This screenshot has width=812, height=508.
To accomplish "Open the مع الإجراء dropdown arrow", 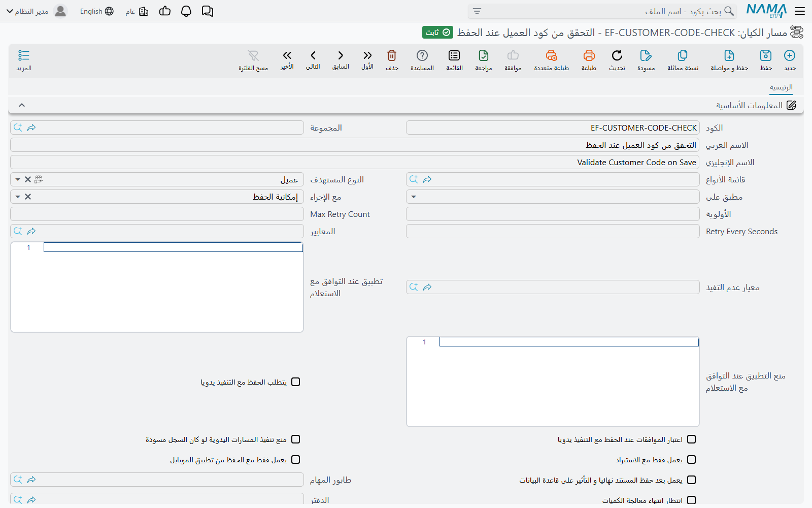I will click(18, 197).
